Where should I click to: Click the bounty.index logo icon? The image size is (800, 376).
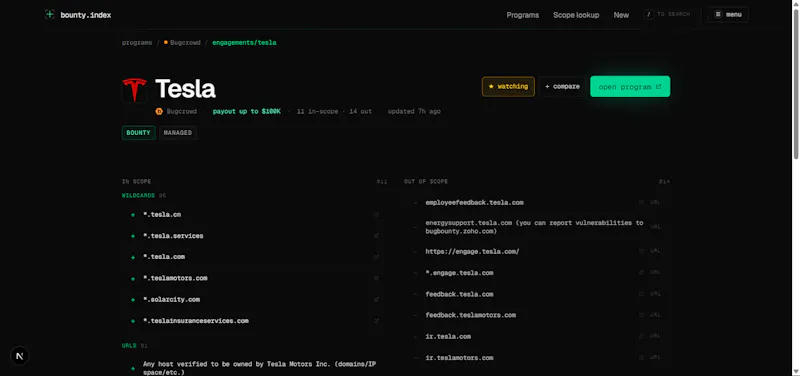pyautogui.click(x=49, y=14)
